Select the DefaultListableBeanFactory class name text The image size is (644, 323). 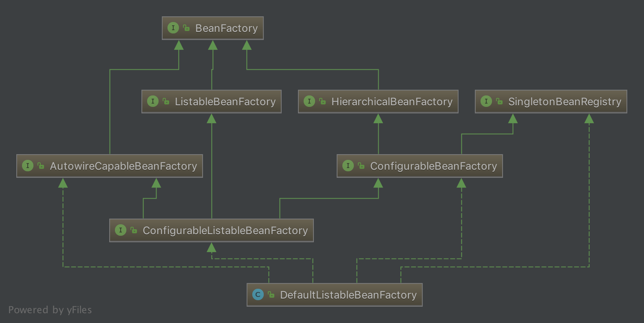(x=348, y=295)
